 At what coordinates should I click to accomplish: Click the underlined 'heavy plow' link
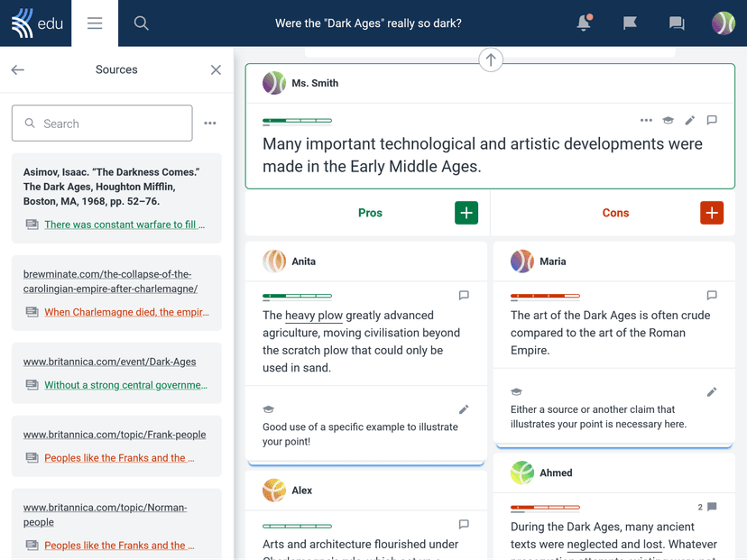pos(314,316)
